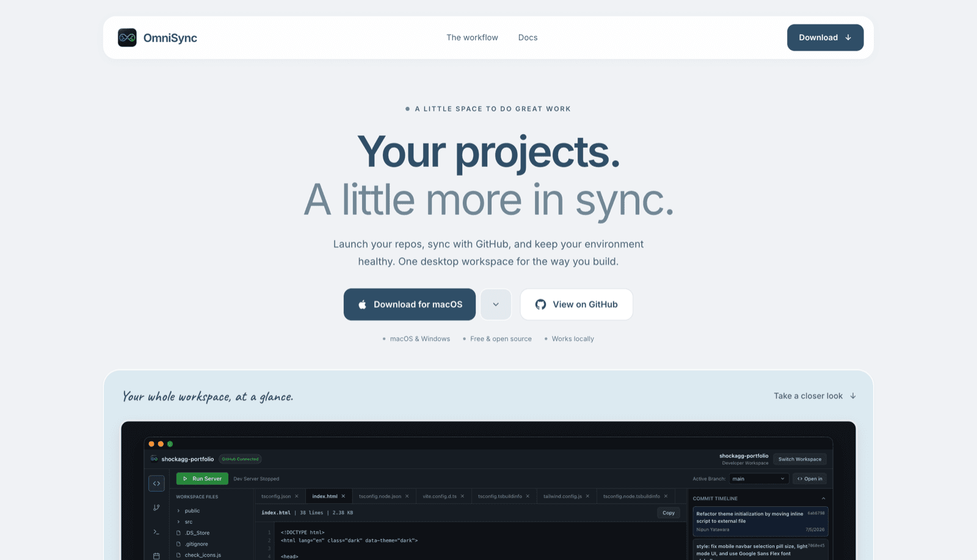Click the OmniSync brand name
This screenshot has height=560, width=977.
pos(170,38)
